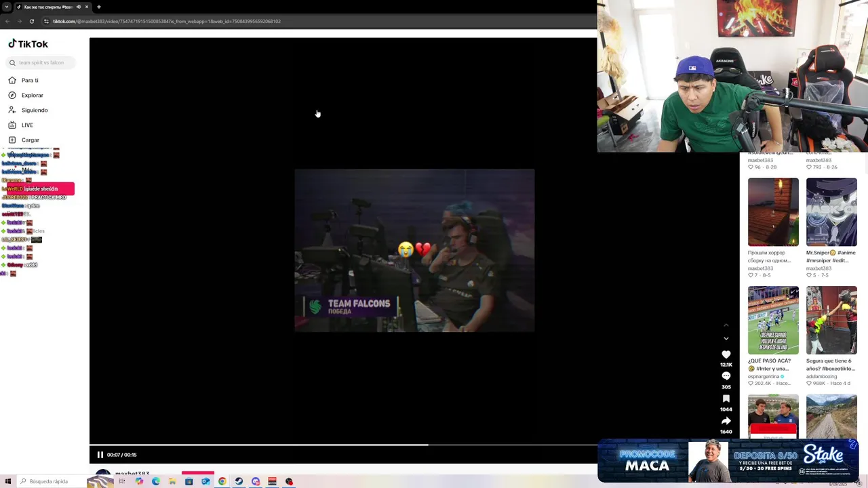Viewport: 868px width, 488px height.
Task: Save the video with the bookmark icon
Action: pyautogui.click(x=726, y=399)
